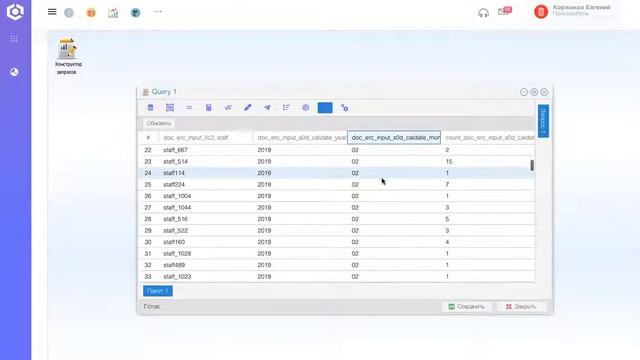Image resolution: width=640 pixels, height=360 pixels.
Task: Select the grid selection toolbar icon
Action: click(170, 108)
